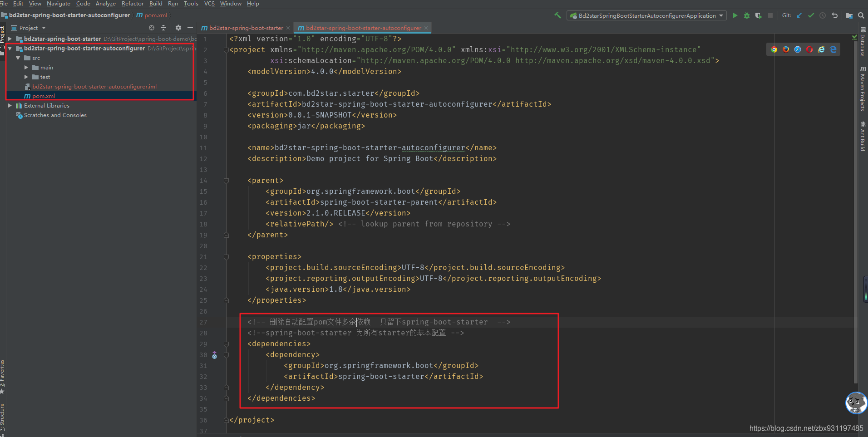Start debugging with the green bug icon
This screenshot has width=868, height=437.
pyautogui.click(x=747, y=15)
